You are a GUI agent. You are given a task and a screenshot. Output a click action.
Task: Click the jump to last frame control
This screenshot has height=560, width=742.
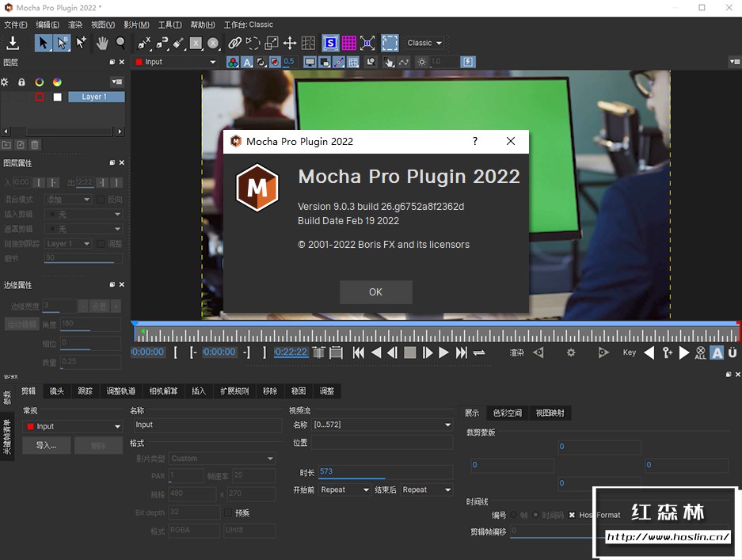click(460, 352)
